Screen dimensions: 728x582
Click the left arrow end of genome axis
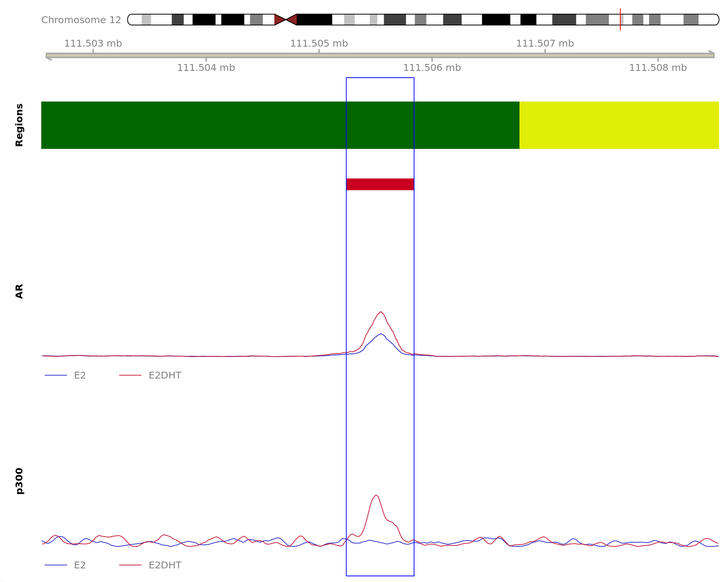coord(49,57)
